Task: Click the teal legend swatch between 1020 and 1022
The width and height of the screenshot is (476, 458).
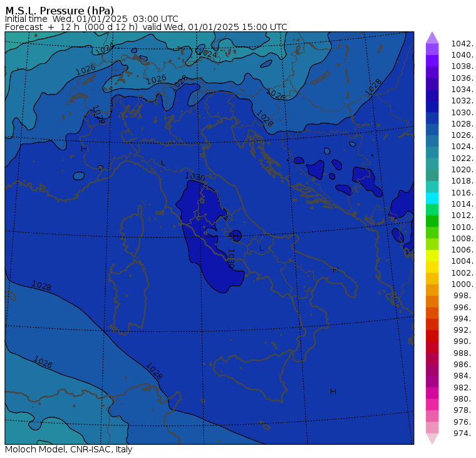Action: pyautogui.click(x=432, y=164)
